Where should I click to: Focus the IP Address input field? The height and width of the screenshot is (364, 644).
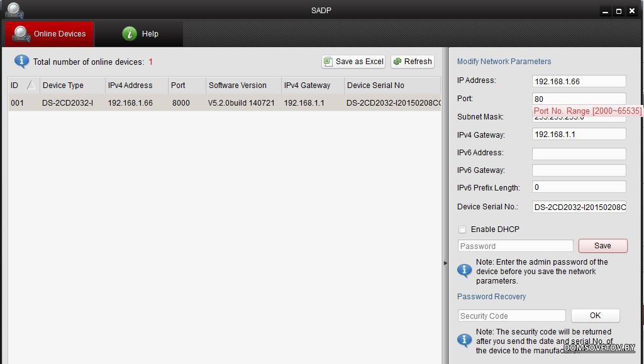pyautogui.click(x=579, y=81)
